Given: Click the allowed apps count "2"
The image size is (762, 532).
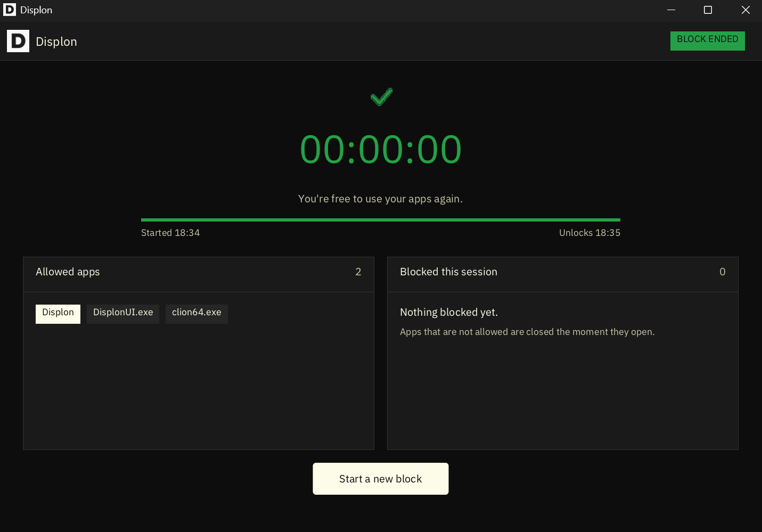Looking at the screenshot, I should pos(358,272).
